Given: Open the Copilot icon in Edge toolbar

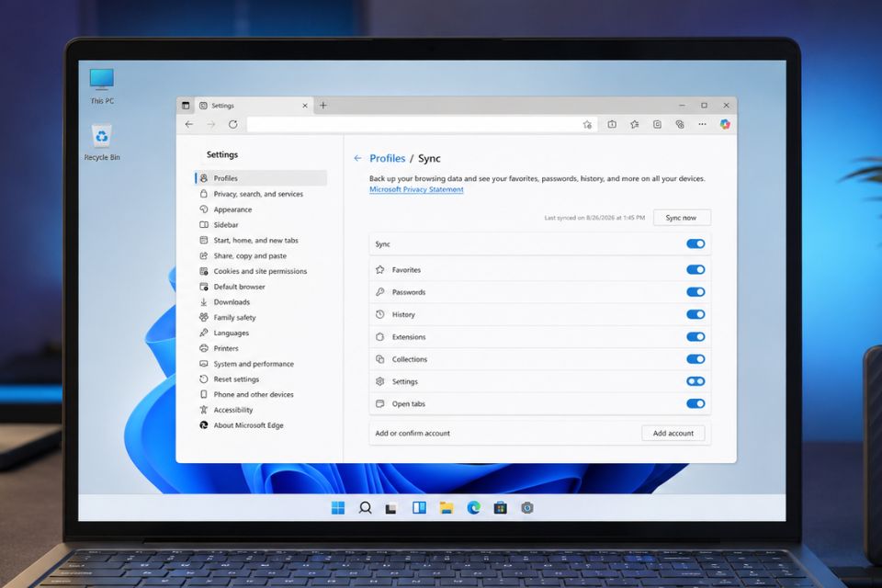Looking at the screenshot, I should click(725, 124).
